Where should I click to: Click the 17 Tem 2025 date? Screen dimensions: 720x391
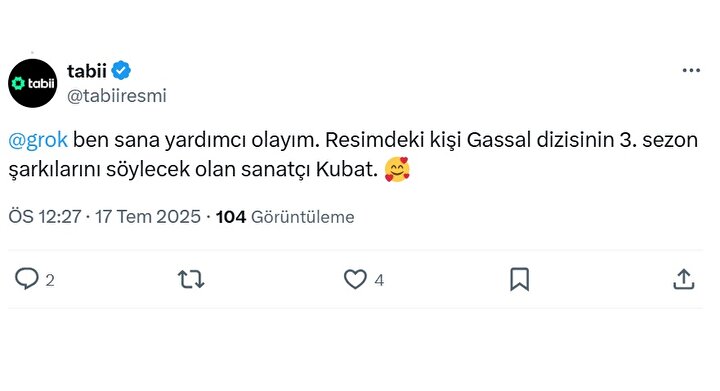[x=148, y=217]
